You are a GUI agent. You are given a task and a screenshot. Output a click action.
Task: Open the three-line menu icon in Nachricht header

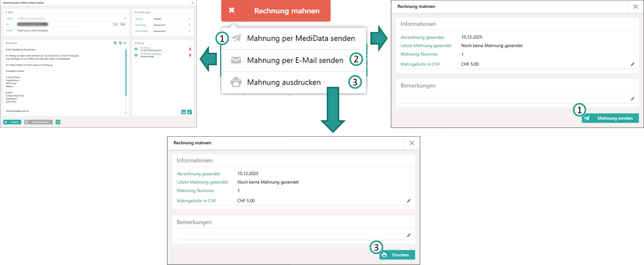click(x=125, y=43)
